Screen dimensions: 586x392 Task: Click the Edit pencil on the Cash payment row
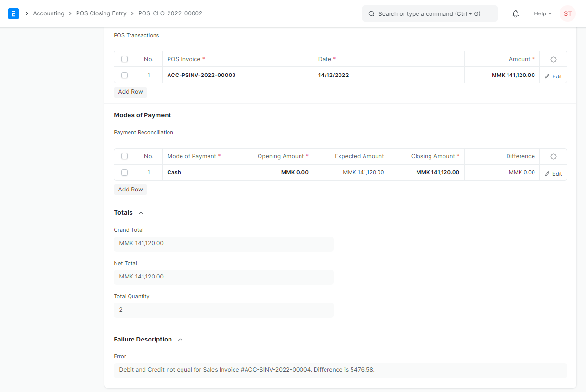(x=553, y=173)
